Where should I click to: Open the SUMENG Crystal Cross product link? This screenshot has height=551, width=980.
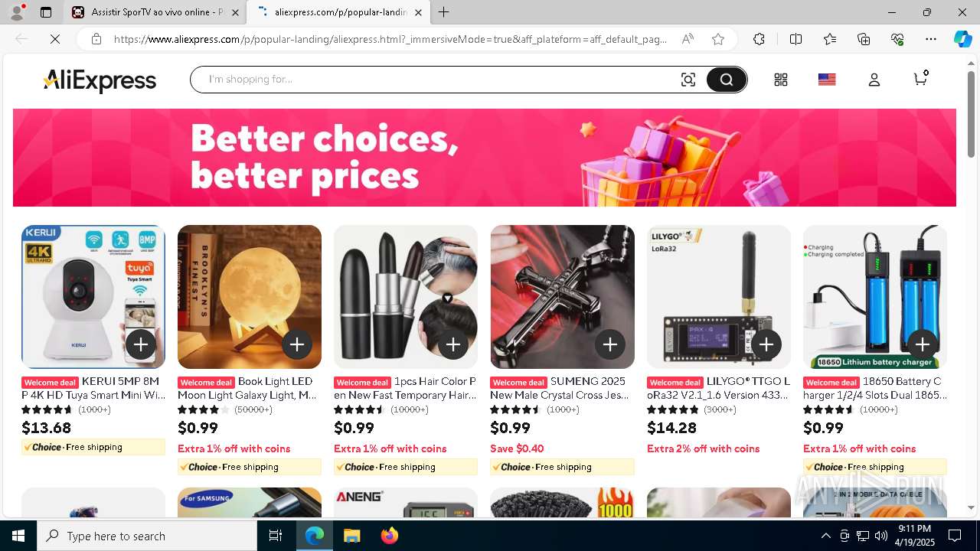[560, 388]
